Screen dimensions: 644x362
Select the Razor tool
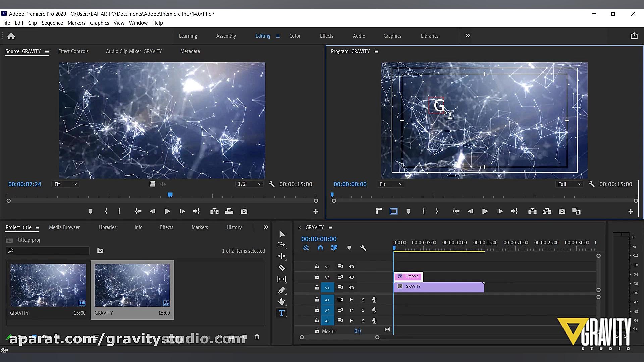click(x=282, y=268)
